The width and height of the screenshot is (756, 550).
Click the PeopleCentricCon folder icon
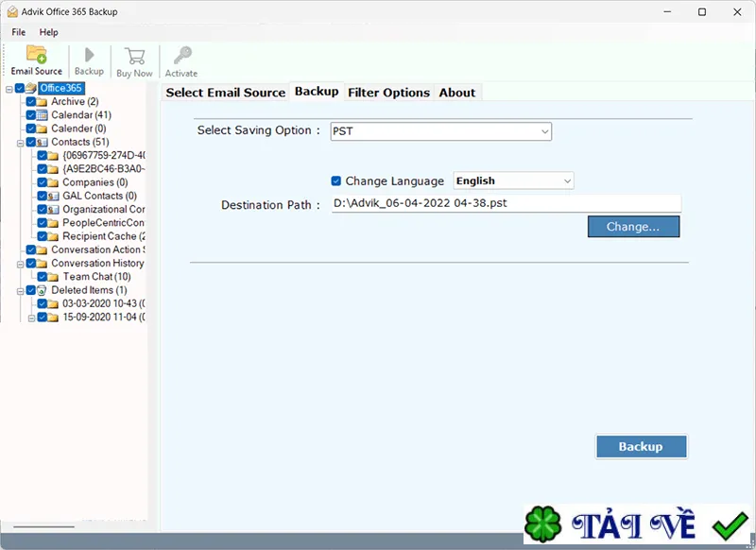tap(53, 223)
